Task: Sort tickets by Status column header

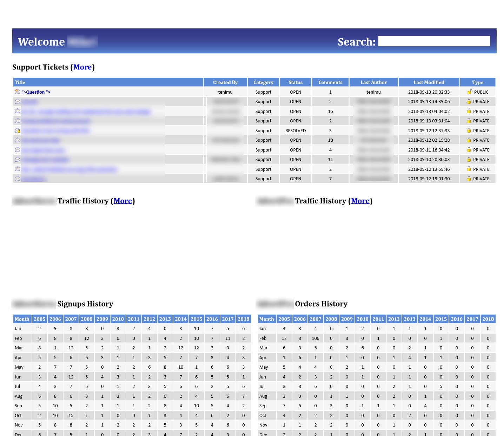Action: [x=296, y=82]
